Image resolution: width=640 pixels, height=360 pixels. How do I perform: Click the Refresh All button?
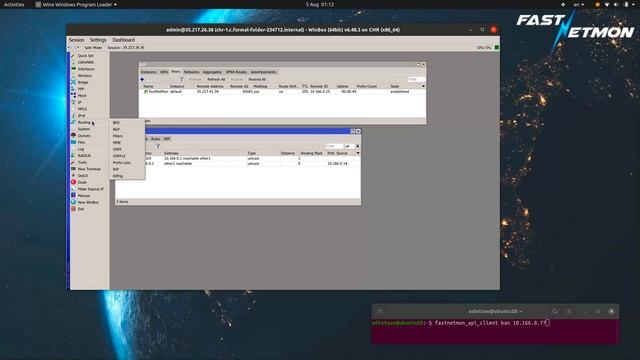tap(216, 79)
